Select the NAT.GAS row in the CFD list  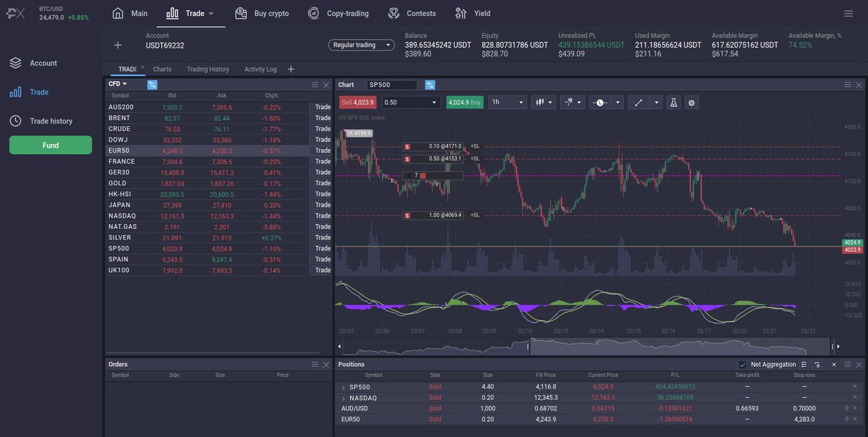(218, 226)
